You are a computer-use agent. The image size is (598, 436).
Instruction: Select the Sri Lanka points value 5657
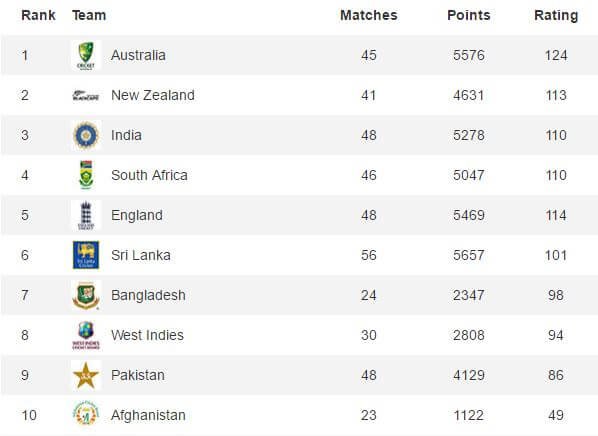[469, 255]
